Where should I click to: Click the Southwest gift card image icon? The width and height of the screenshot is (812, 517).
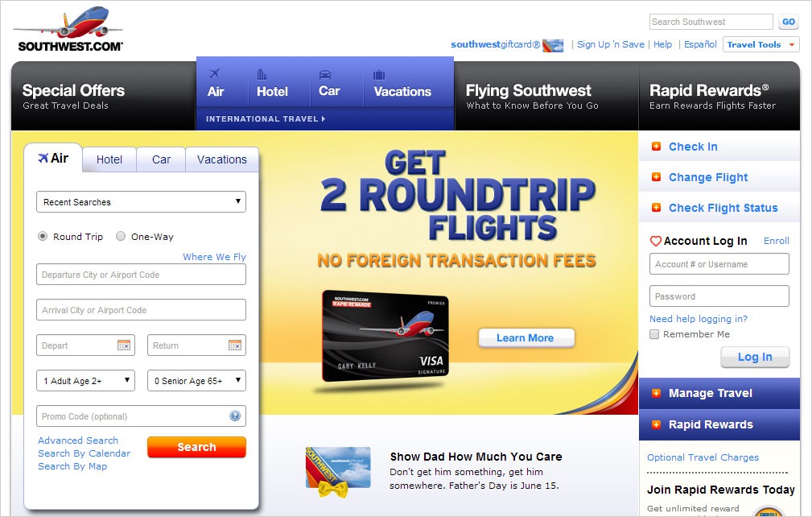click(x=553, y=46)
